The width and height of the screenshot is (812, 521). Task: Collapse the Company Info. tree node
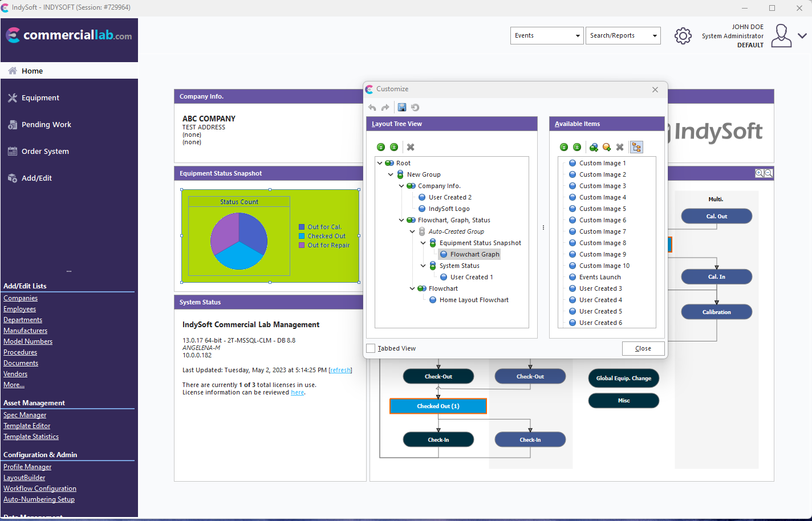401,186
